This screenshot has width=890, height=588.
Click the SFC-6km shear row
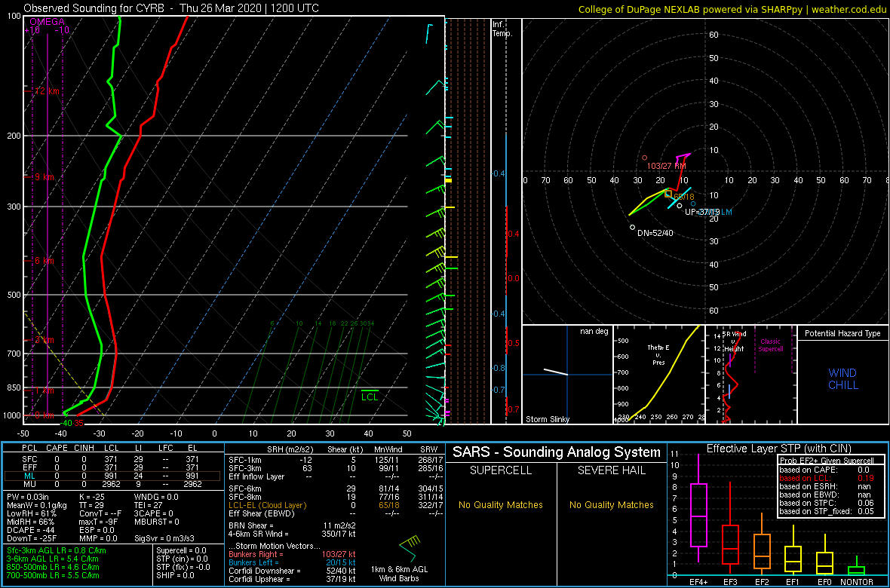pyautogui.click(x=335, y=489)
